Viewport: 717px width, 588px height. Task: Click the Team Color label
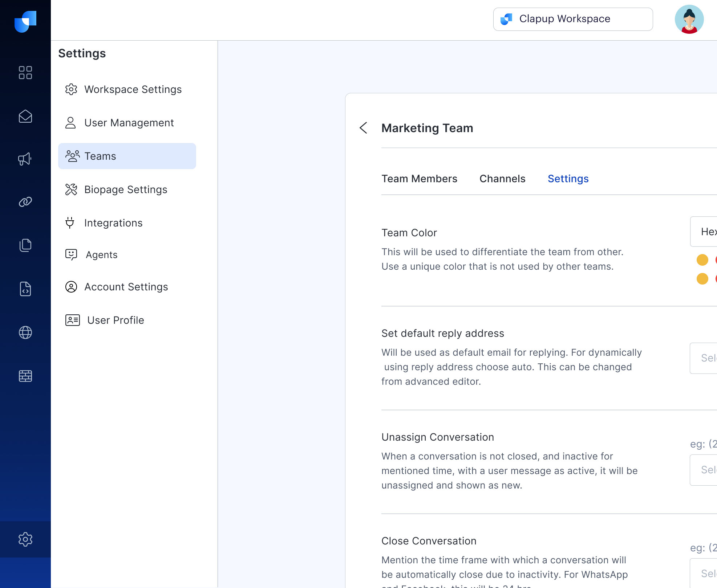coord(409,233)
